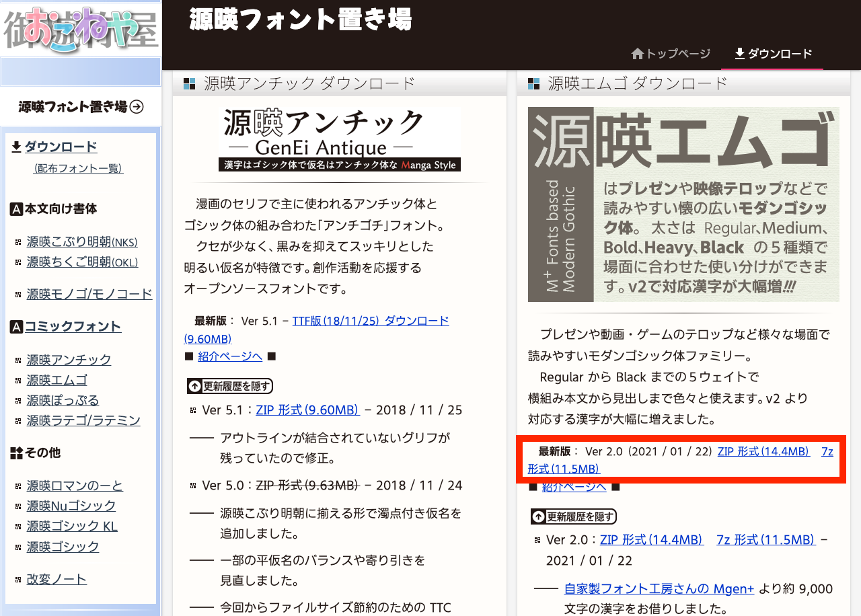Download Ver 5.1 ZIP 形式(9.60MB)
This screenshot has height=616, width=861.
click(x=307, y=410)
